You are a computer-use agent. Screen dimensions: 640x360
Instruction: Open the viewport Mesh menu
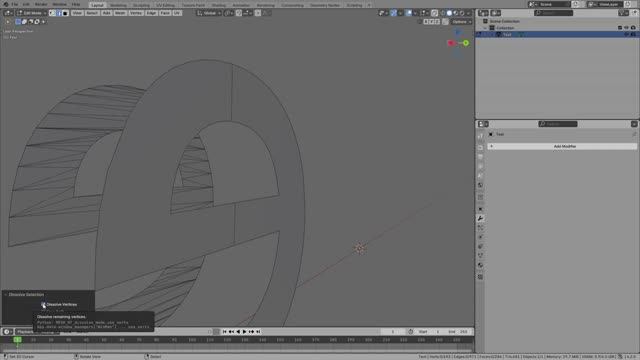coord(120,13)
